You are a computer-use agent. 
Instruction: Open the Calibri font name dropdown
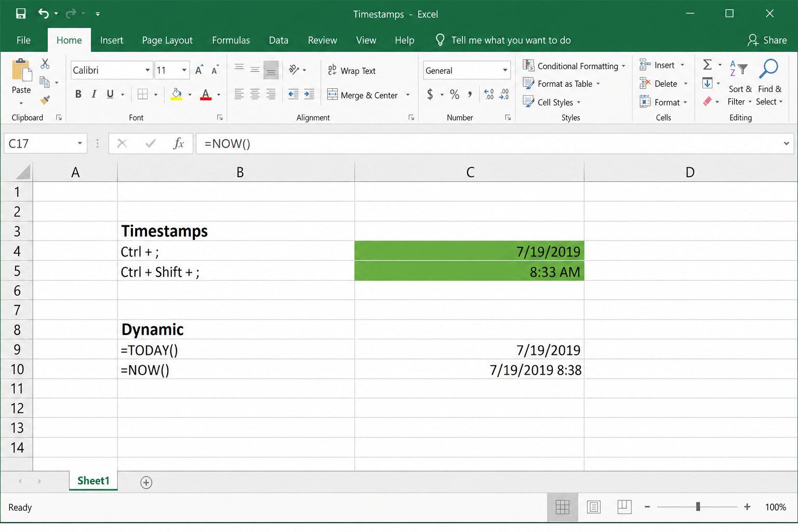[148, 70]
